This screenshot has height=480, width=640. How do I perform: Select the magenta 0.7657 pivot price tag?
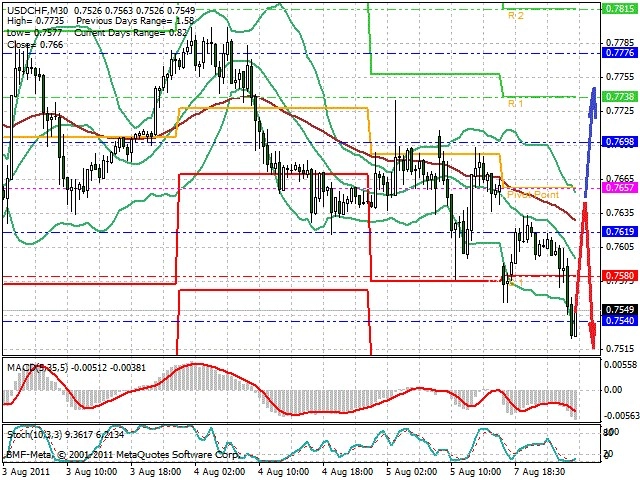[x=620, y=188]
